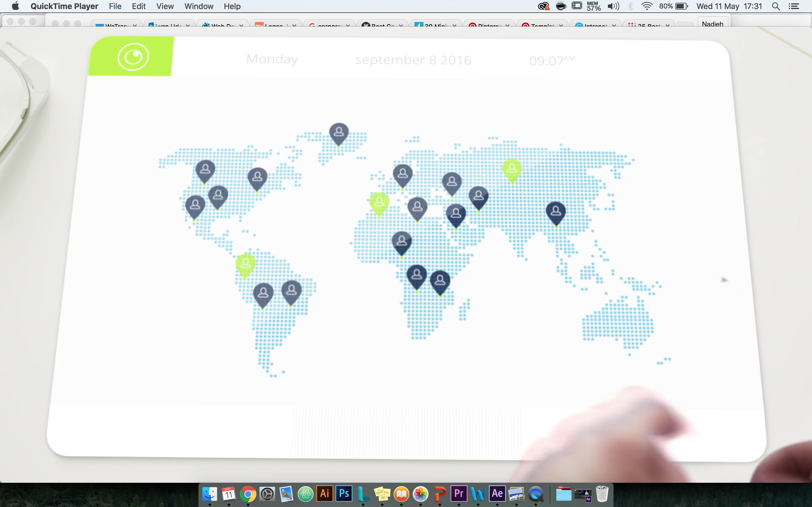Launch Photoshop from the dock
This screenshot has height=507, width=812.
(344, 493)
